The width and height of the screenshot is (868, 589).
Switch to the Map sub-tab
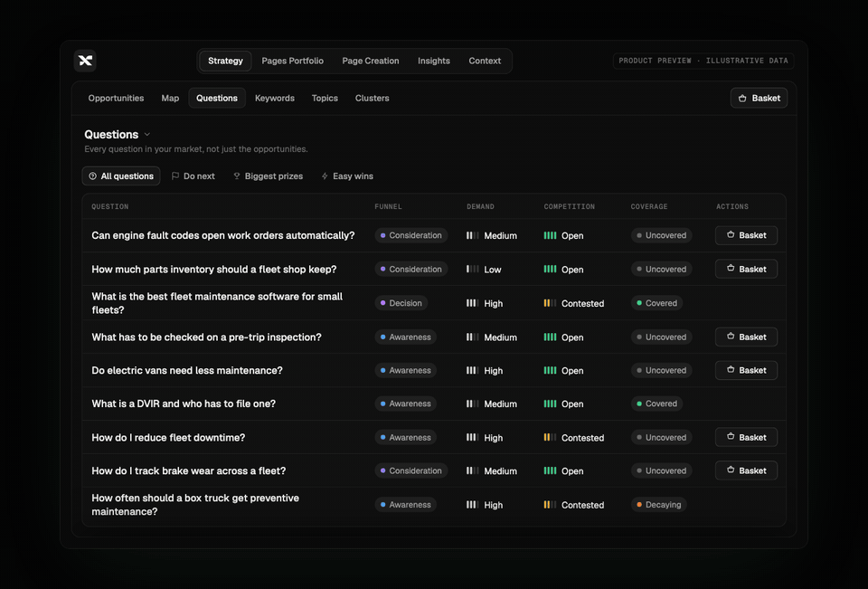[x=170, y=98]
